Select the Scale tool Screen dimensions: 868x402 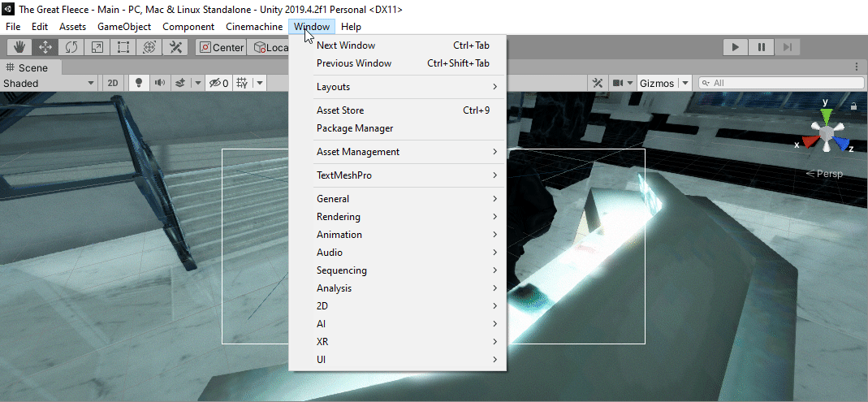97,48
